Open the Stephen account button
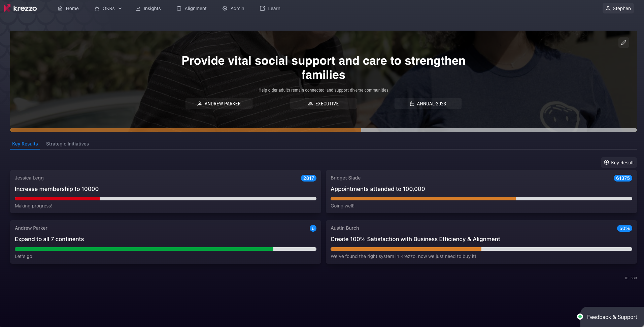Image resolution: width=644 pixels, height=327 pixels. 618,8
